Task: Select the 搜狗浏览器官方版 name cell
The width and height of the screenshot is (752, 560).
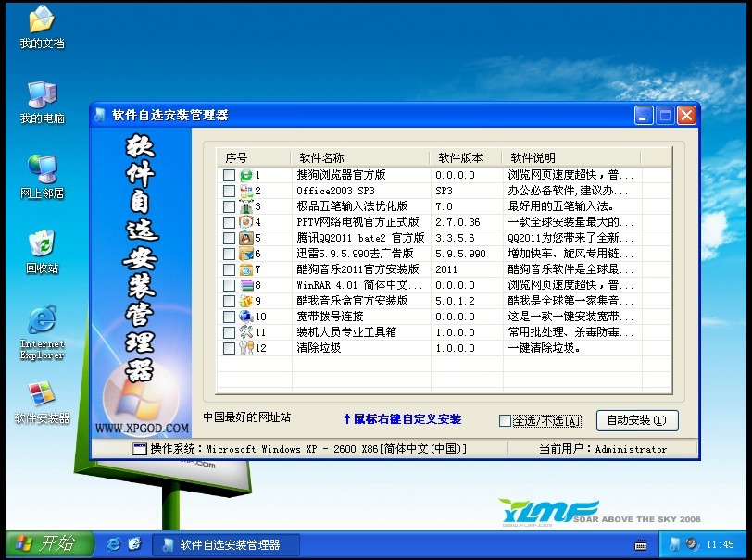Action: pos(341,175)
